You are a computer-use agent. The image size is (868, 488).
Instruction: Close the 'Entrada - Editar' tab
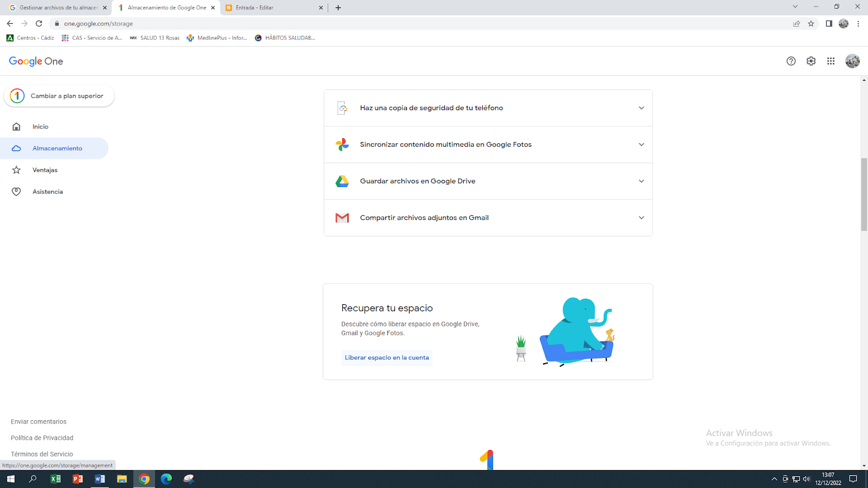point(321,8)
